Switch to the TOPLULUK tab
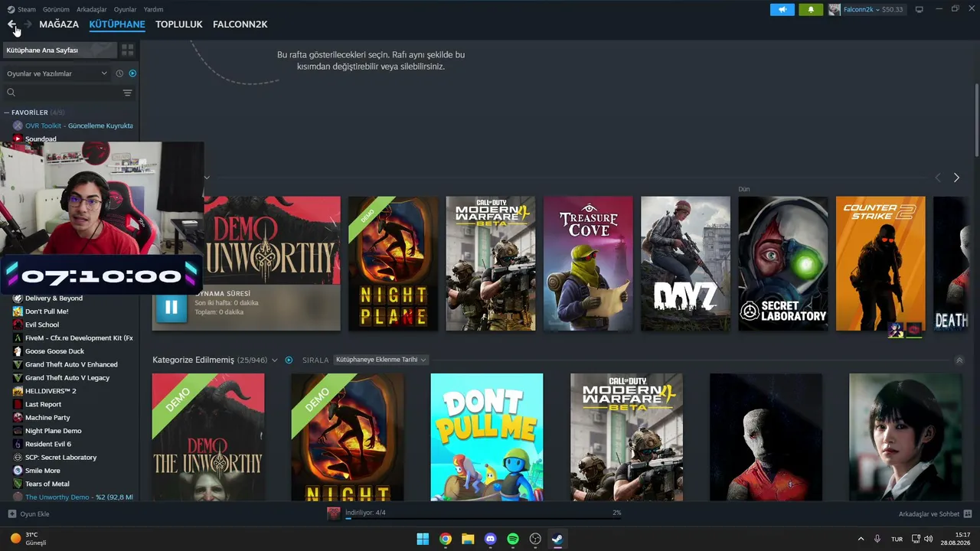Screen dimensions: 980x551 [179, 24]
